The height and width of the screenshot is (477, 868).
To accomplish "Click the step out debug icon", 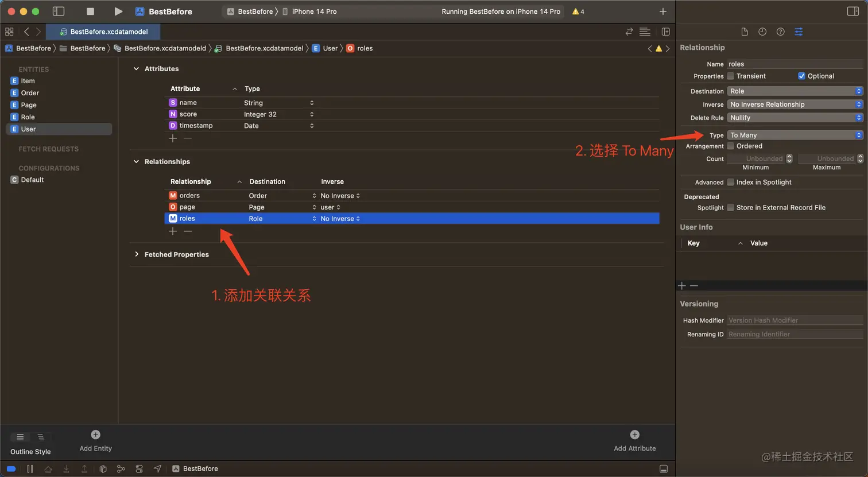I will click(84, 468).
